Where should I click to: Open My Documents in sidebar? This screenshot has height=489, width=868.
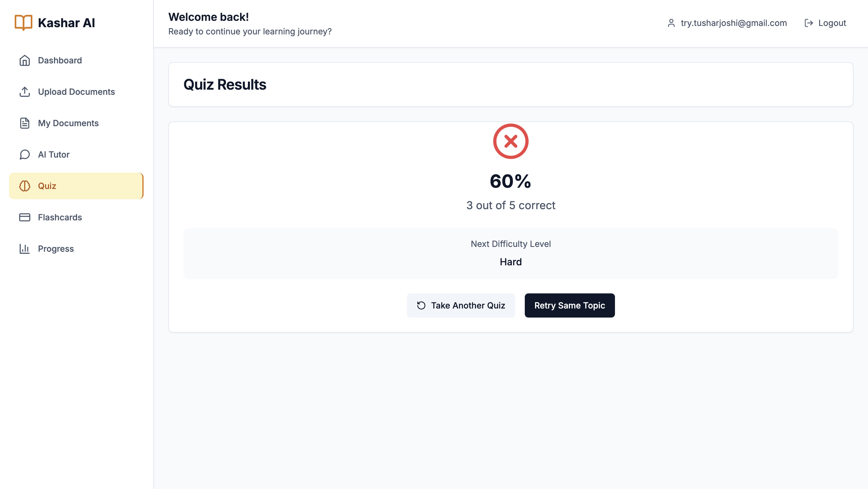click(76, 123)
